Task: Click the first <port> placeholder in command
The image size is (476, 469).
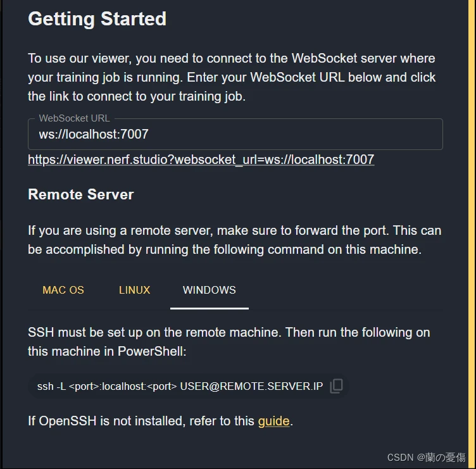Action: (84, 386)
